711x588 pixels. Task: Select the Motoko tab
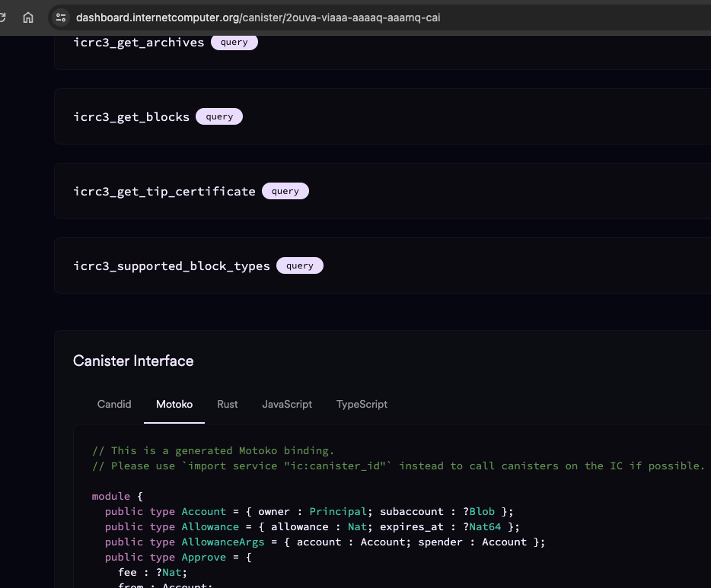coord(174,404)
